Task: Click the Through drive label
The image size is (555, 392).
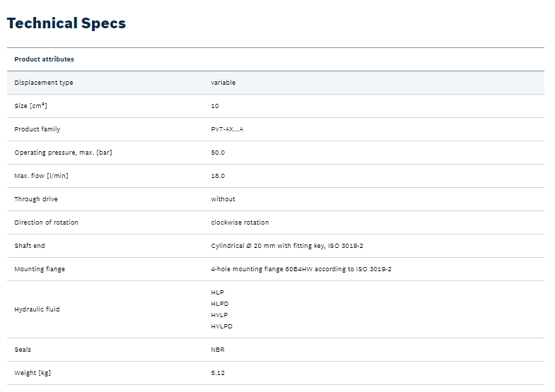Action: point(37,199)
